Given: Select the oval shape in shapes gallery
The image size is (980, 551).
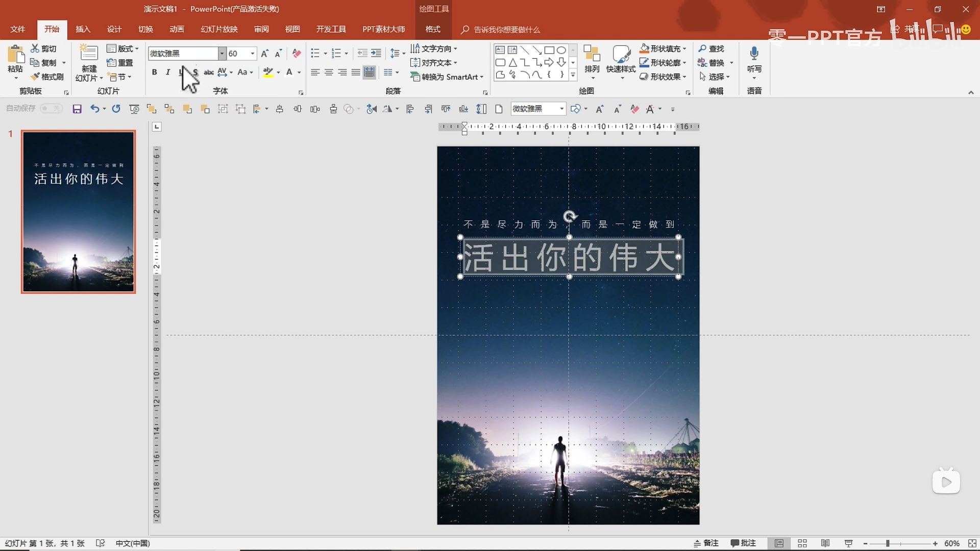Looking at the screenshot, I should [x=561, y=50].
